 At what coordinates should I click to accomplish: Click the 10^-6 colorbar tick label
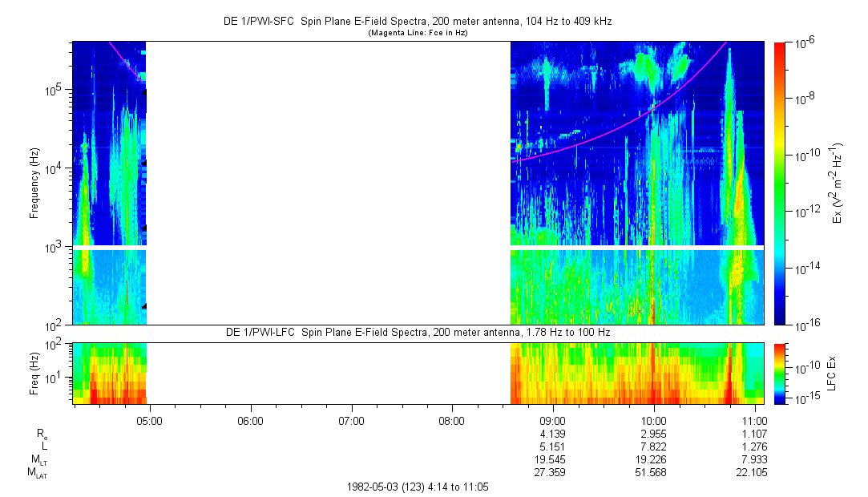pos(805,44)
